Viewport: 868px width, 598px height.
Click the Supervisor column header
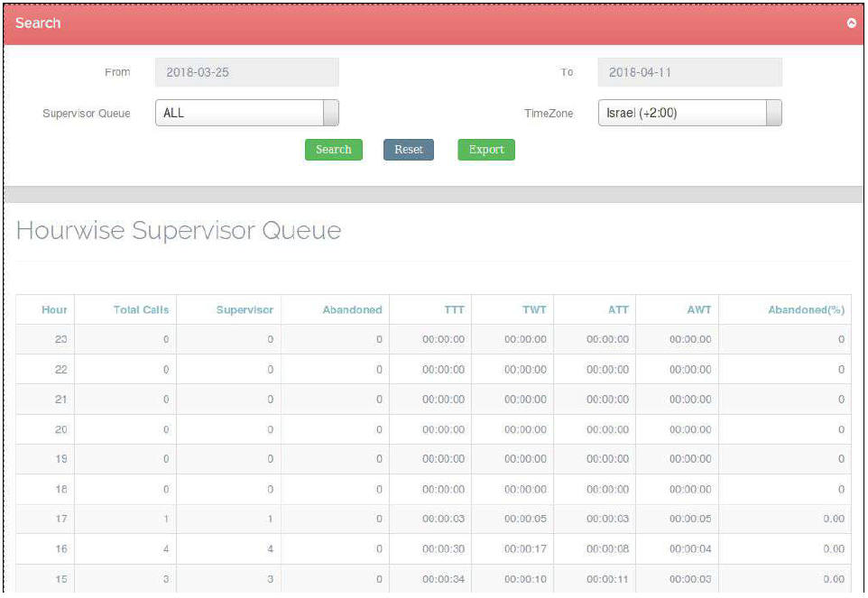pyautogui.click(x=245, y=309)
